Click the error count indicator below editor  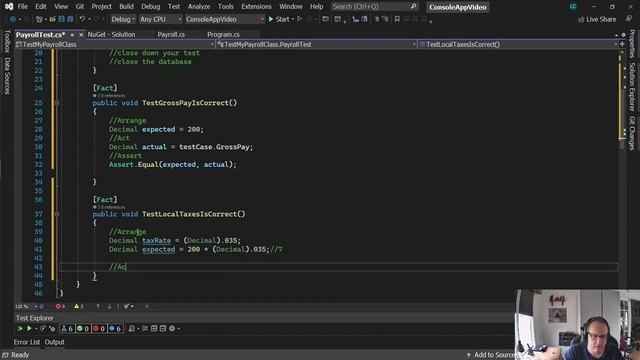[60, 306]
